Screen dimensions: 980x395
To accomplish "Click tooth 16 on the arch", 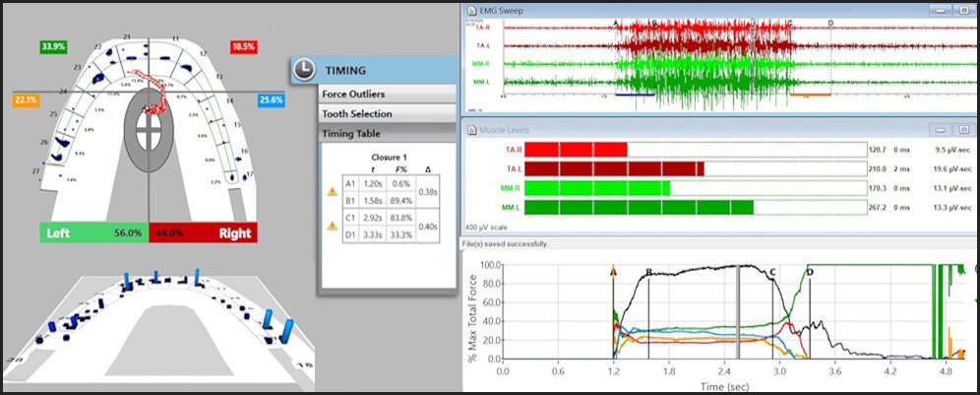I will click(245, 151).
